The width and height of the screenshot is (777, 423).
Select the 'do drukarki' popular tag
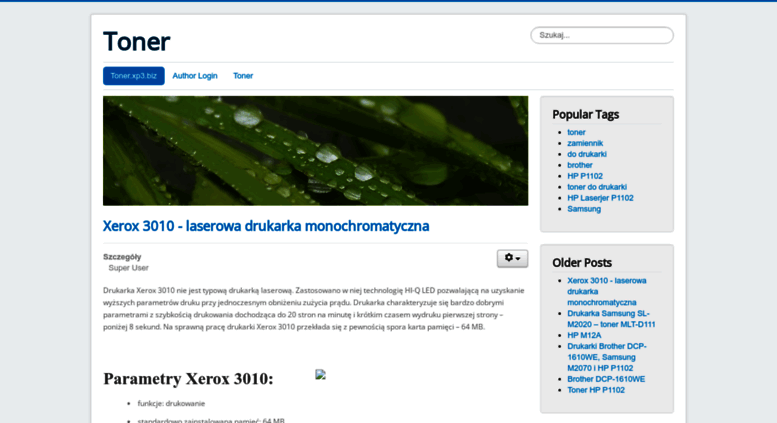coord(587,154)
